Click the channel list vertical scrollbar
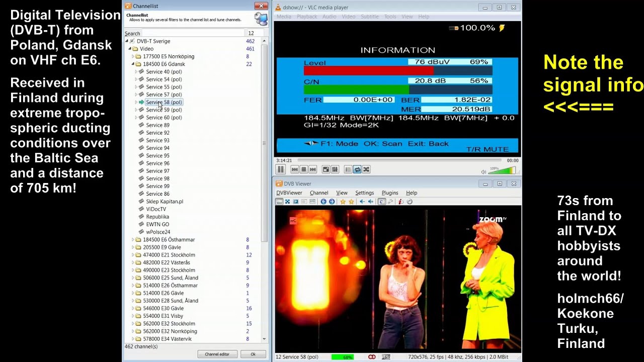The image size is (644, 362). click(264, 143)
